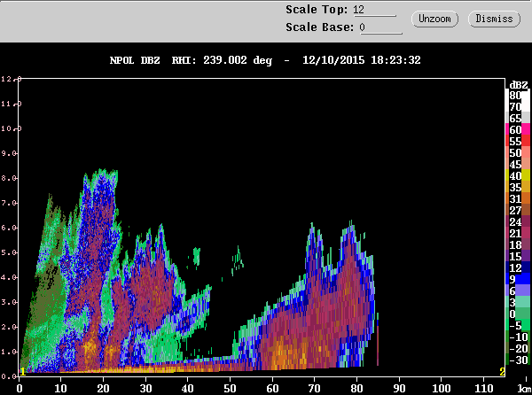This screenshot has height=395, width=532.
Task: Select the white 80 dBZ legend swatch
Action: point(514,95)
